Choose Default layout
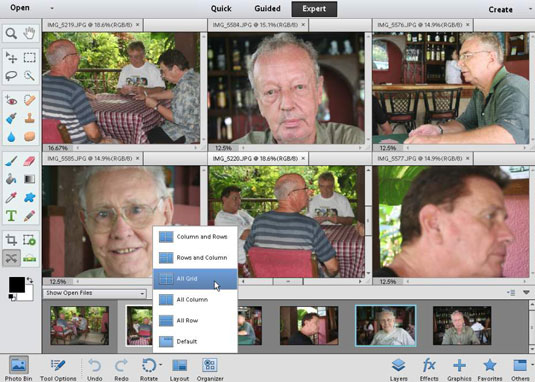535x382 pixels. pos(195,341)
